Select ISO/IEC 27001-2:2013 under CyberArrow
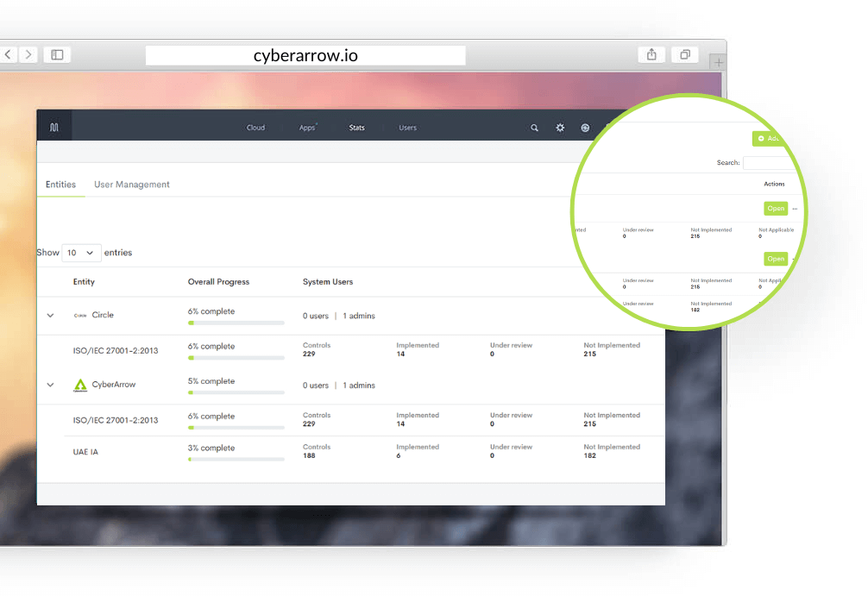 coord(116,421)
